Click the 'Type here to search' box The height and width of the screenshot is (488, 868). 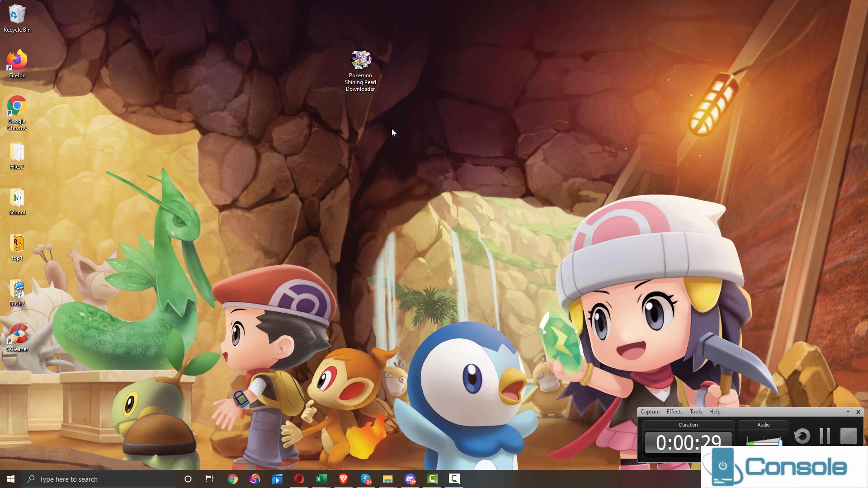pos(99,479)
